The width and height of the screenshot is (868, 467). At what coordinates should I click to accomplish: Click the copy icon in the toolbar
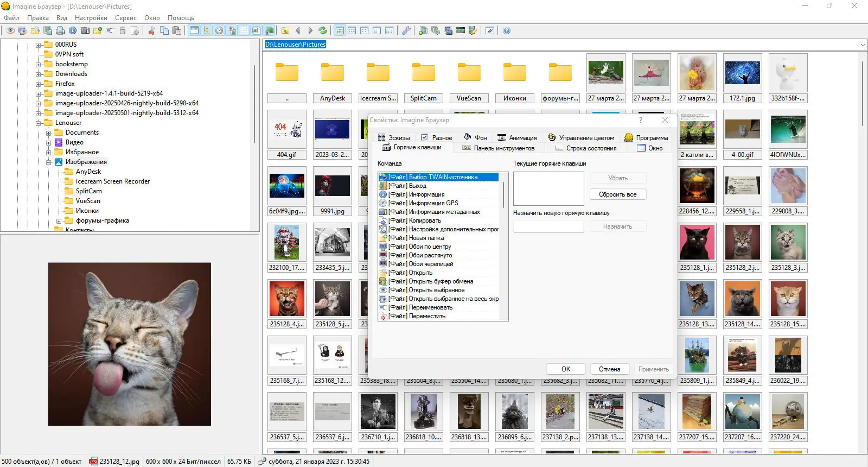tap(164, 30)
